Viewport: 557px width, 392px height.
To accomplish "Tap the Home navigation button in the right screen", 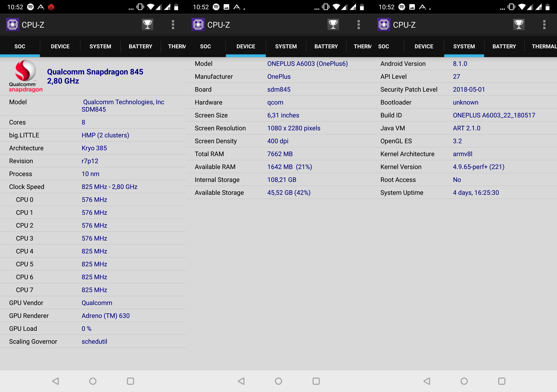I will 464,381.
